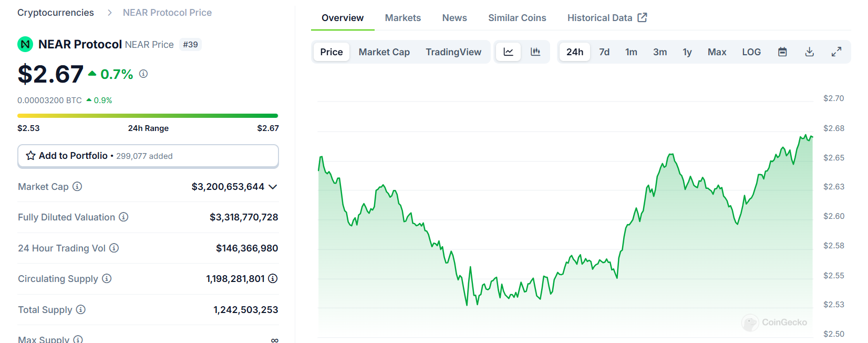The width and height of the screenshot is (868, 343).
Task: Show Max Supply info icon
Action: [x=78, y=339]
